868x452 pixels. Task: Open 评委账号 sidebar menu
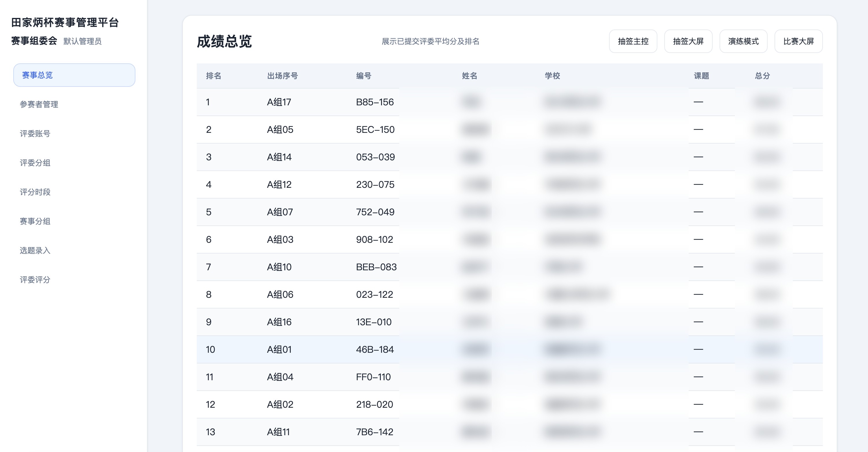[35, 133]
